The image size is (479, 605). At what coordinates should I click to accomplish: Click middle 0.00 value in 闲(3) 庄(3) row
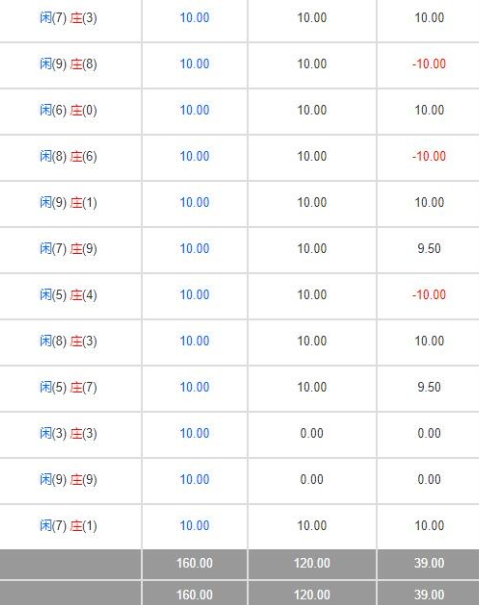(312, 433)
